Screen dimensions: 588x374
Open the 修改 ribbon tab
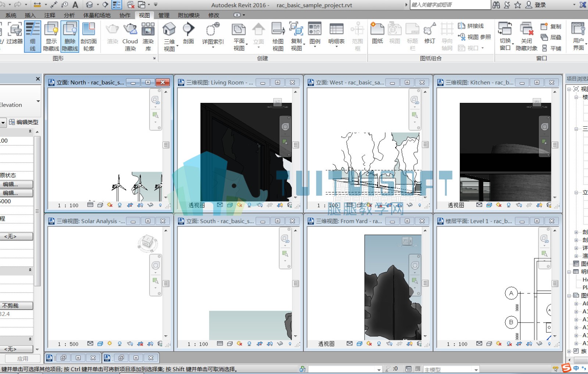tap(214, 15)
